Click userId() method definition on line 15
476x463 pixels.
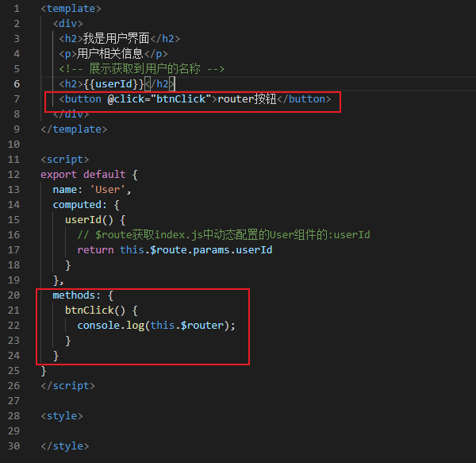(95, 220)
